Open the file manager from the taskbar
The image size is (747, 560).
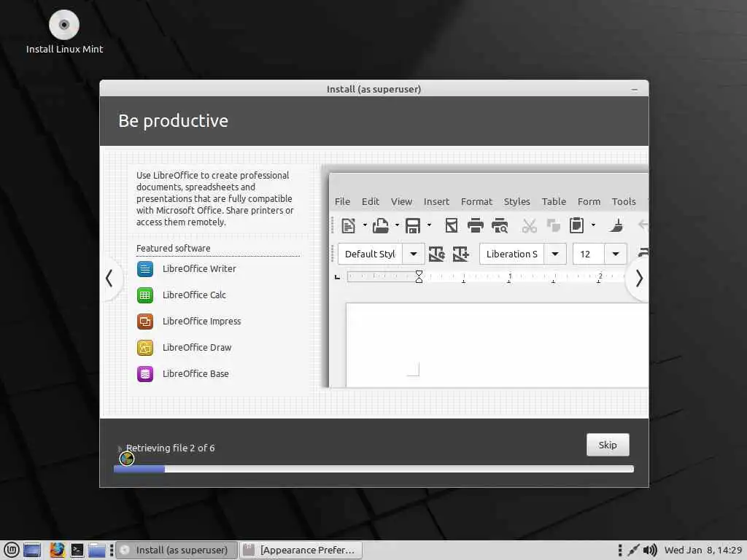click(x=97, y=550)
